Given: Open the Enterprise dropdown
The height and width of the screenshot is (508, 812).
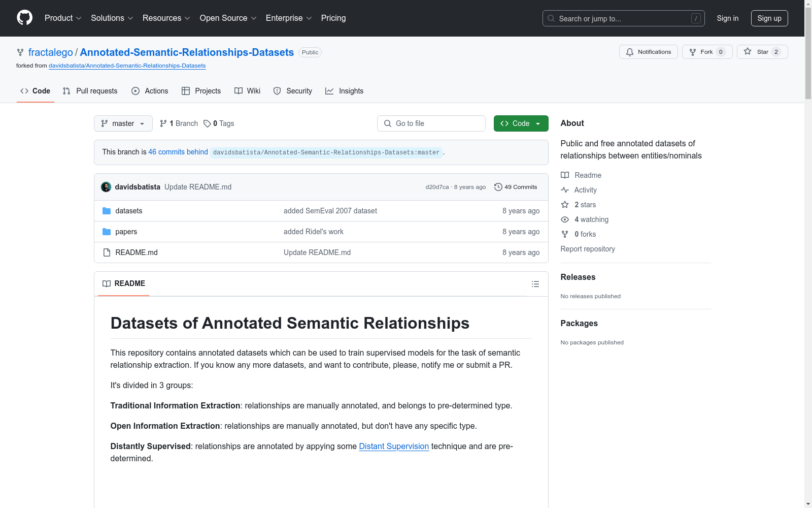Looking at the screenshot, I should click(289, 18).
